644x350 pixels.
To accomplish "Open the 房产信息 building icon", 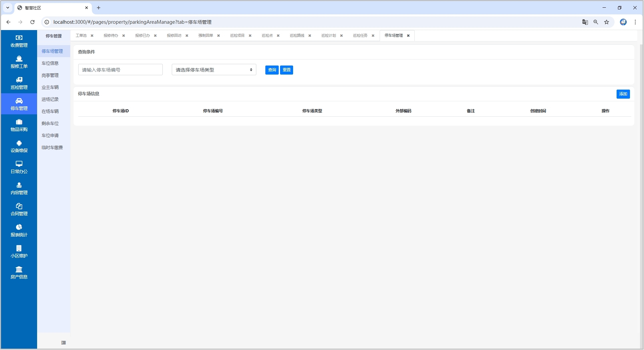I will click(x=19, y=269).
